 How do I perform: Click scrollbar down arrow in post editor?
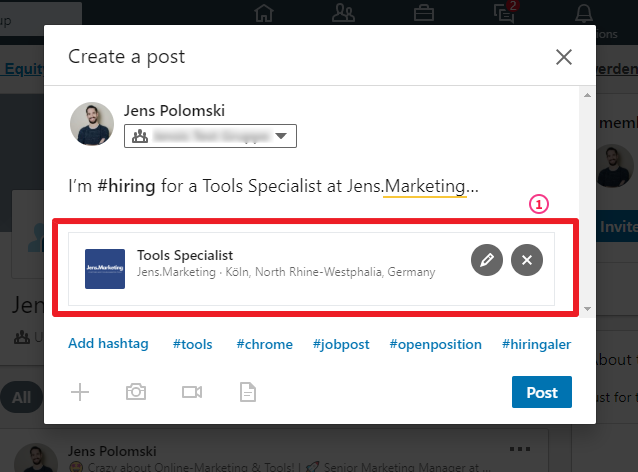pyautogui.click(x=587, y=309)
